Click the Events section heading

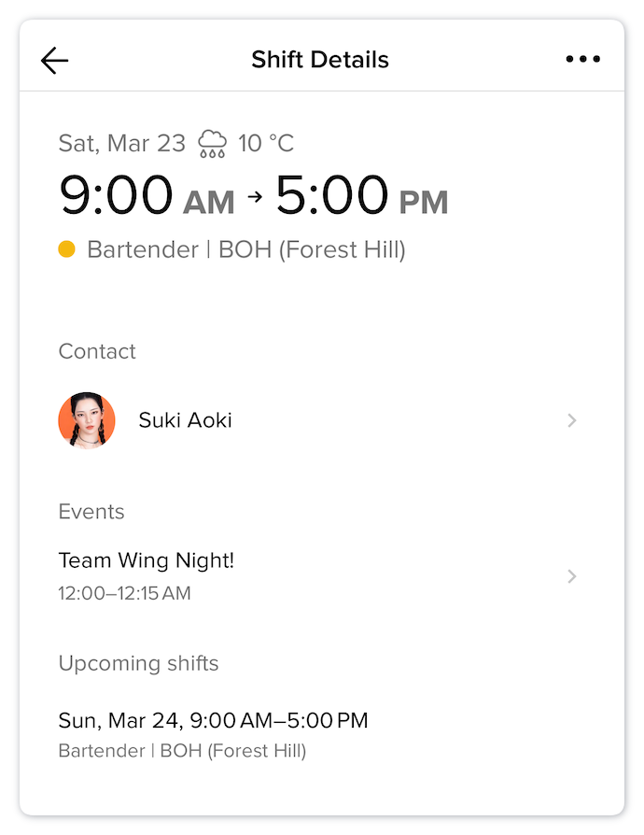coord(91,512)
